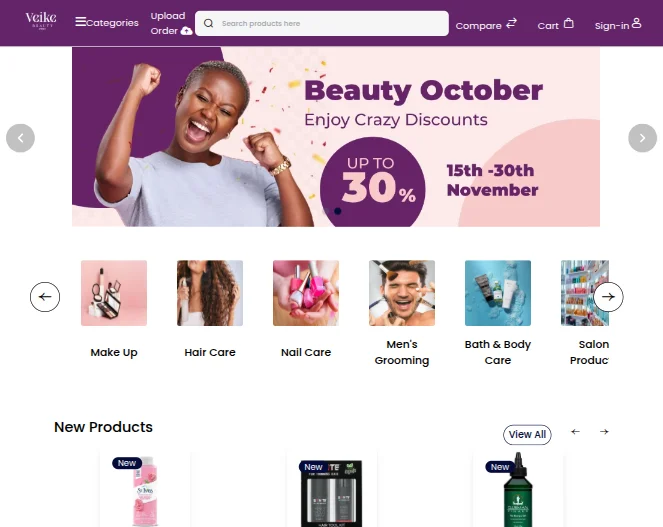Click the Veike Beauty logo

(41, 20)
